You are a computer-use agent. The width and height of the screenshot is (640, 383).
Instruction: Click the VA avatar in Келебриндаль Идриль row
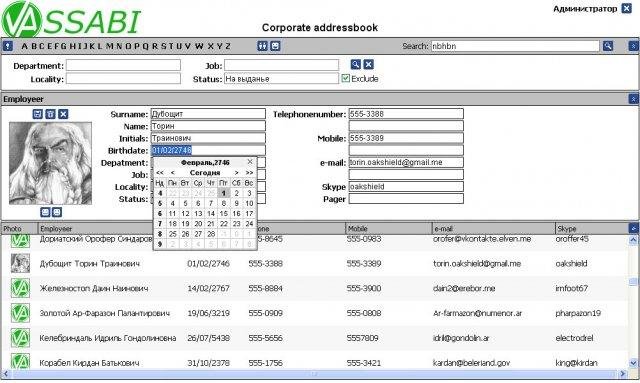tap(20, 338)
